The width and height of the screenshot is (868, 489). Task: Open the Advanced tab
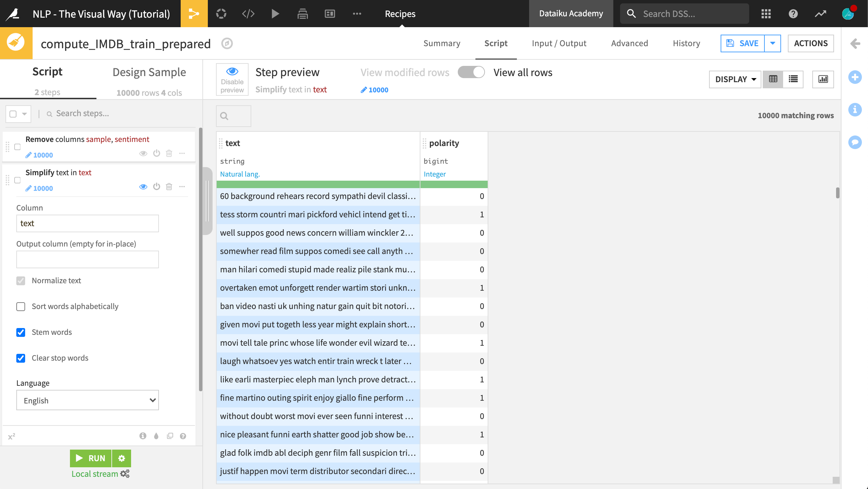(x=630, y=43)
